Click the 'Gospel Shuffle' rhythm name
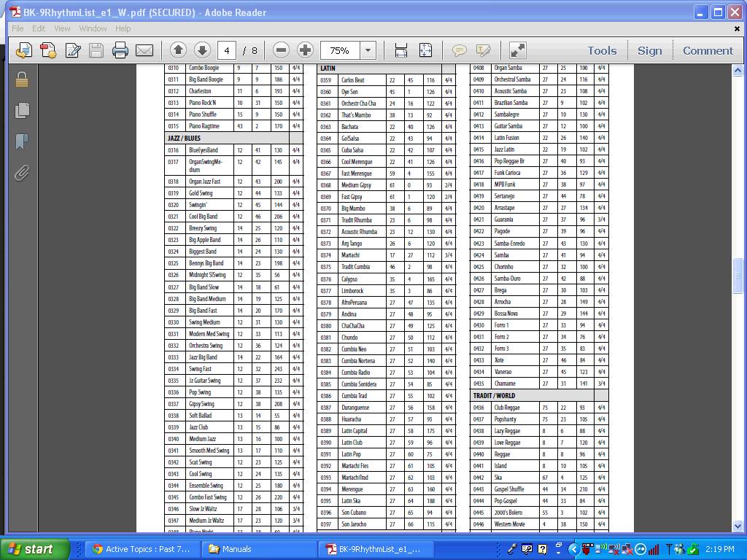Image resolution: width=747 pixels, height=560 pixels. pos(508,489)
